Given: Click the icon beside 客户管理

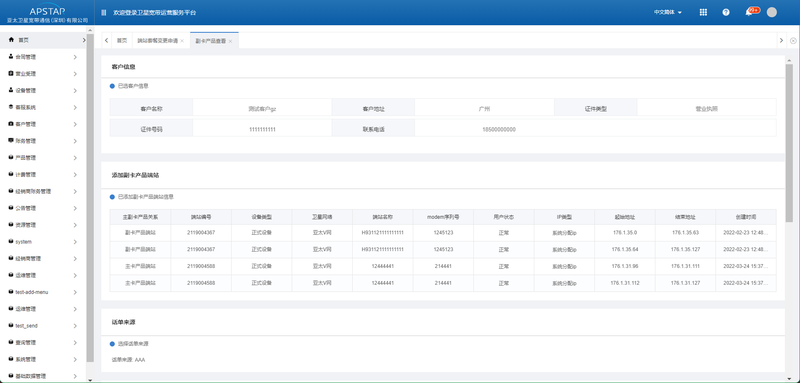Looking at the screenshot, I should click(x=11, y=124).
